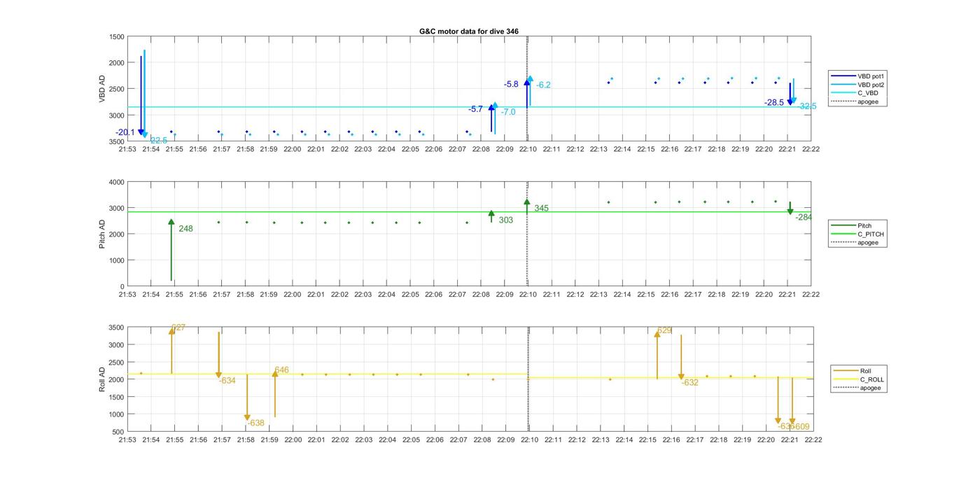Click the "2500" tick on the VBD axis

coord(116,89)
